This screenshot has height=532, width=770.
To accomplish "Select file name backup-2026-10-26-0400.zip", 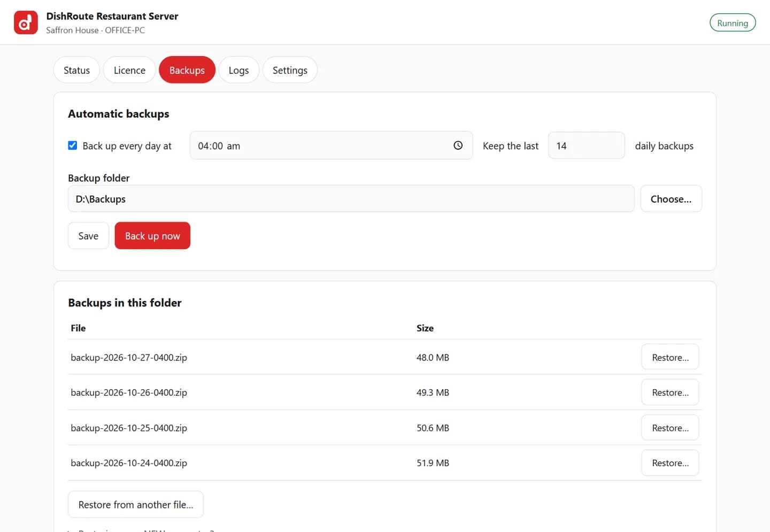I will [129, 392].
